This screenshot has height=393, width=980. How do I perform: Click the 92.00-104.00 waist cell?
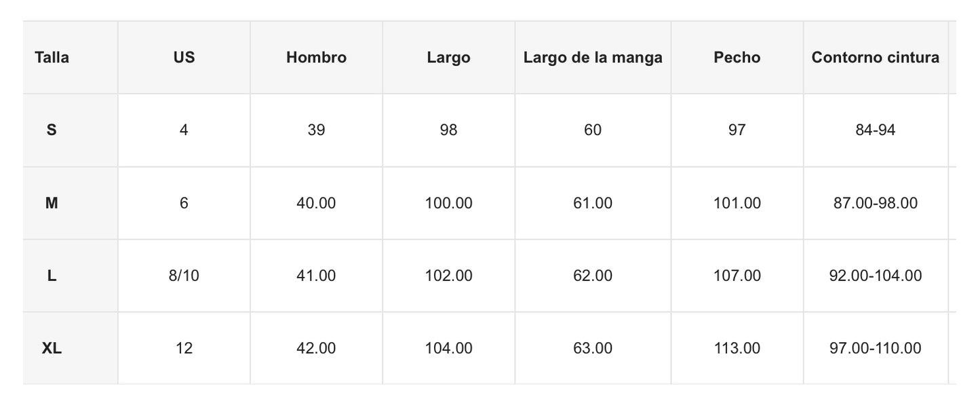[876, 276]
